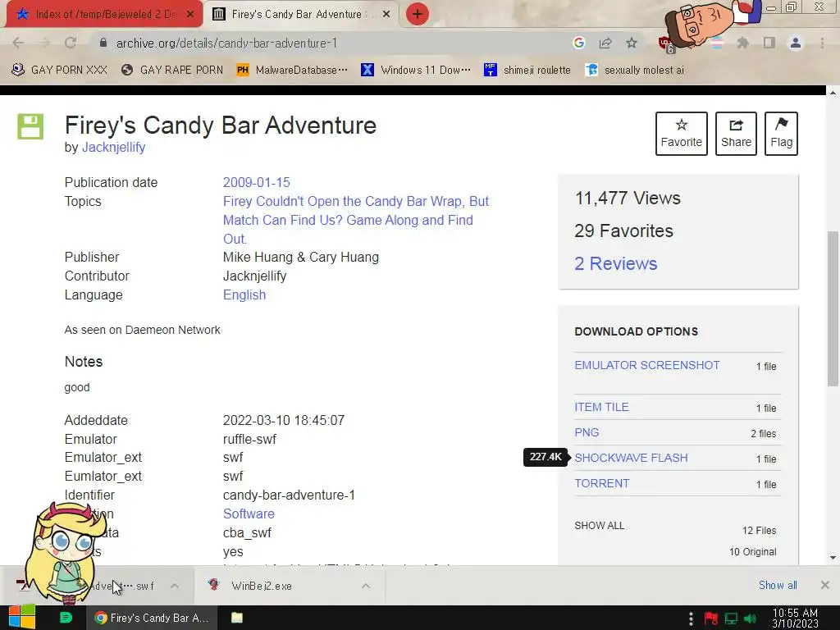
Task: Open the Windows 11 Dow… bookmark
Action: (x=416, y=71)
